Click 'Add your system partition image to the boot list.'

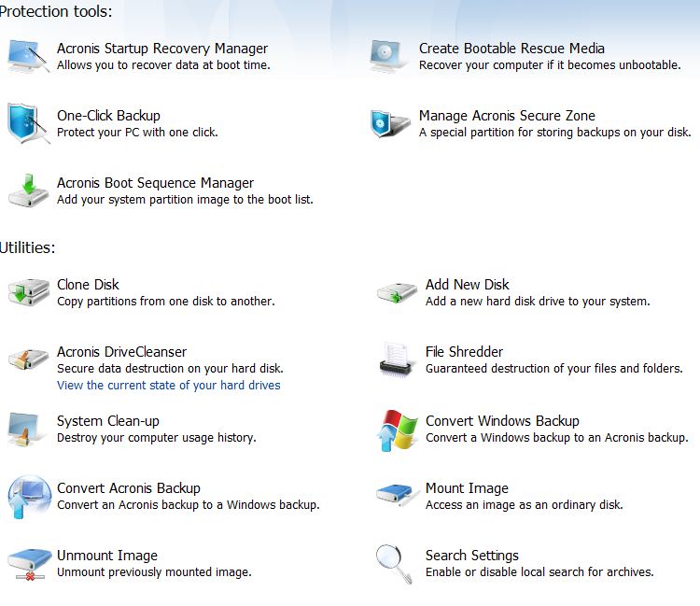click(x=185, y=200)
